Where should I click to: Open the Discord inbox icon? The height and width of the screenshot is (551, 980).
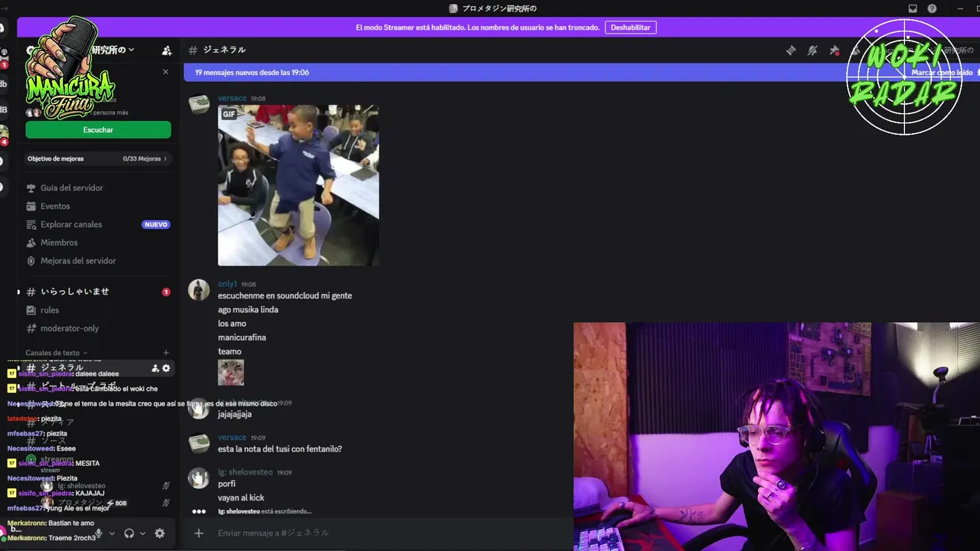pyautogui.click(x=913, y=8)
